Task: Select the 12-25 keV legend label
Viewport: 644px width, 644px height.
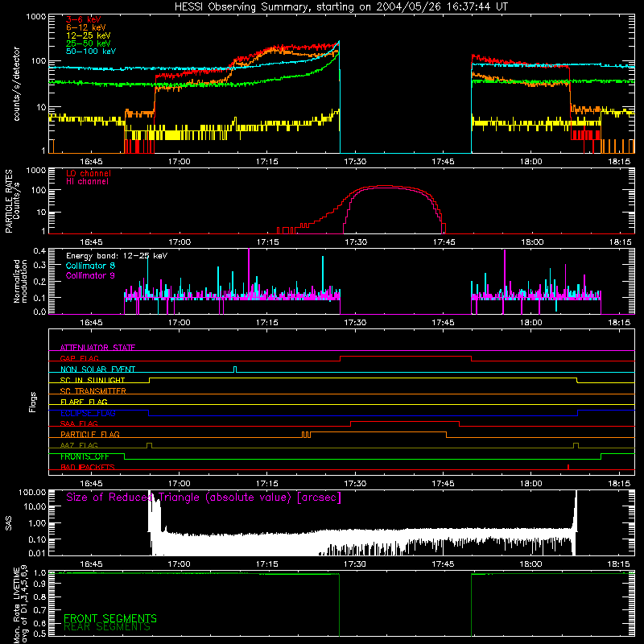Action: point(89,35)
